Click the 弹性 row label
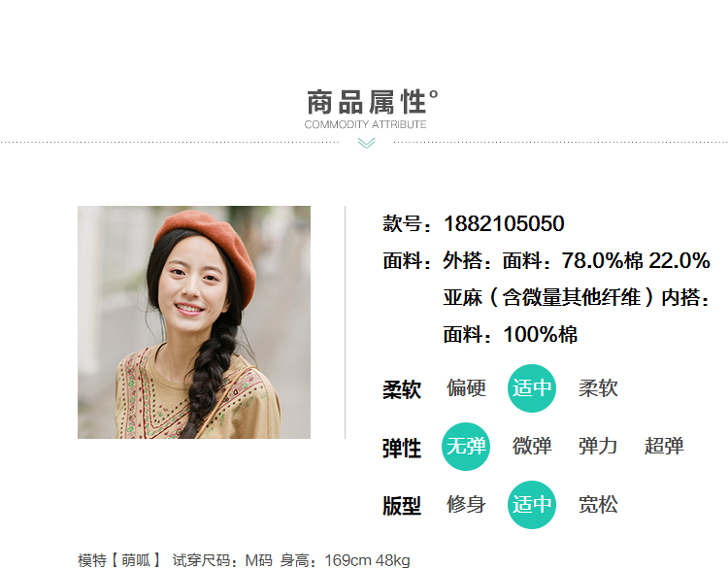728x569 pixels. pyautogui.click(x=402, y=449)
